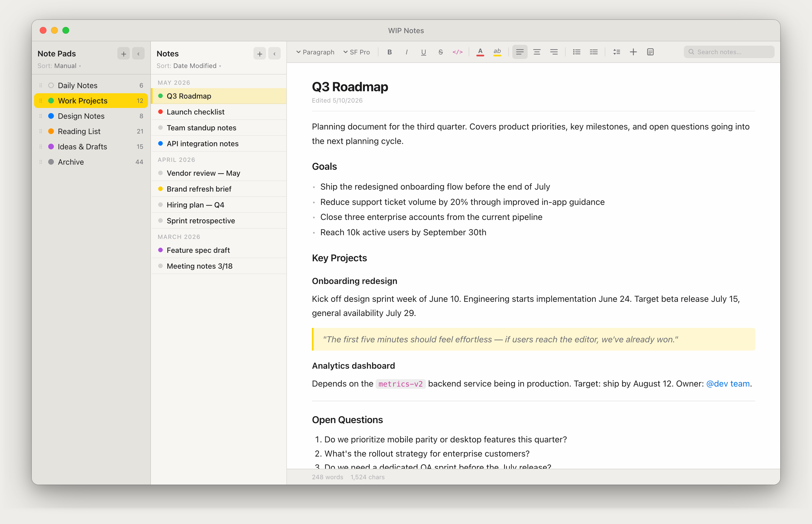
Task: Select the Reading List note pad
Action: [91, 131]
